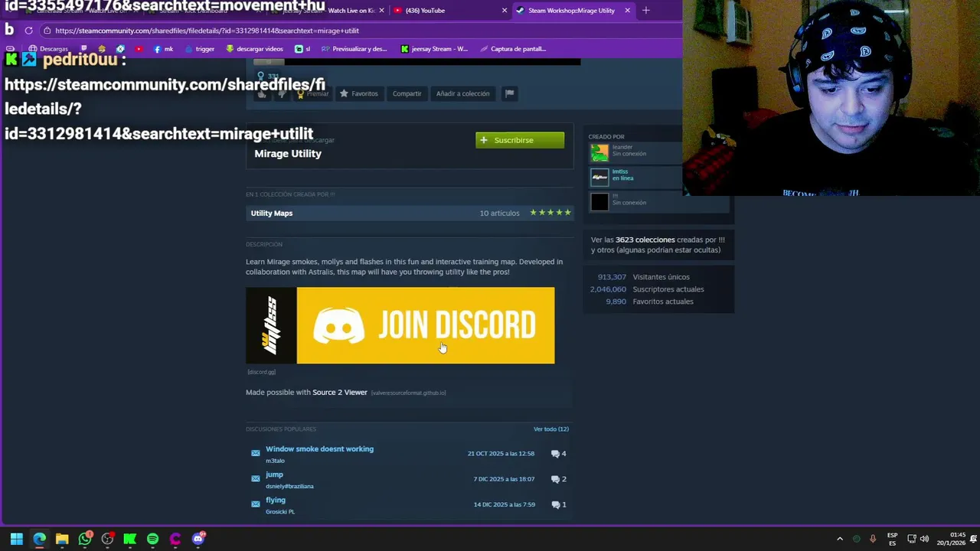The height and width of the screenshot is (551, 980).
Task: Click the Join Discord banner
Action: (x=400, y=325)
